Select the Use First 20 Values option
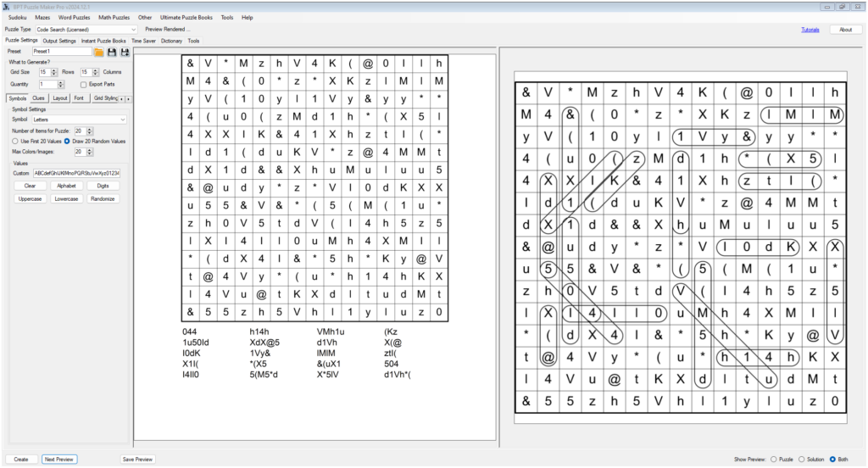Viewport: 868px width, 468px height. [x=16, y=141]
